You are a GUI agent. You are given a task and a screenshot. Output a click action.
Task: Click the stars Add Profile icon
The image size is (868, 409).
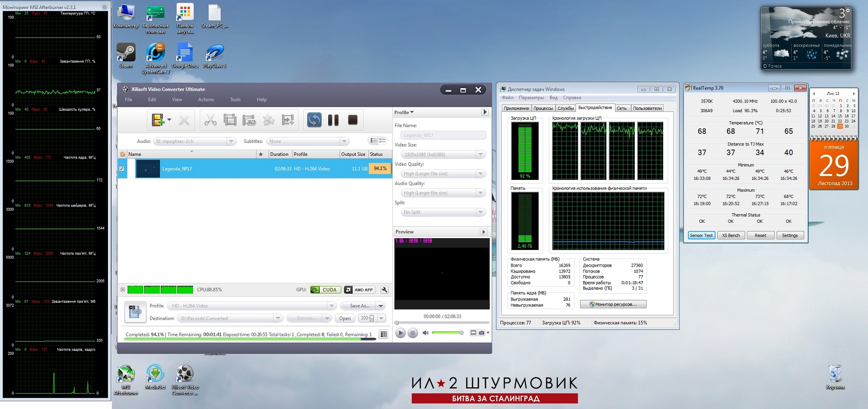(269, 120)
